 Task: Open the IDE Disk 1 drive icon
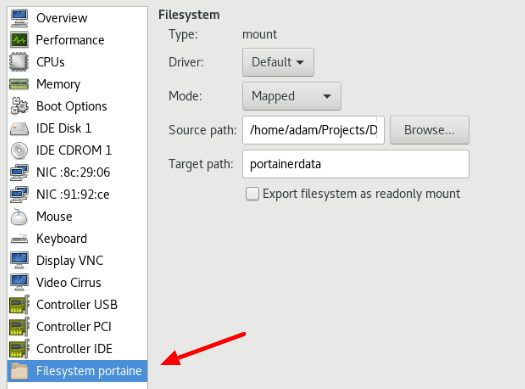tap(19, 129)
